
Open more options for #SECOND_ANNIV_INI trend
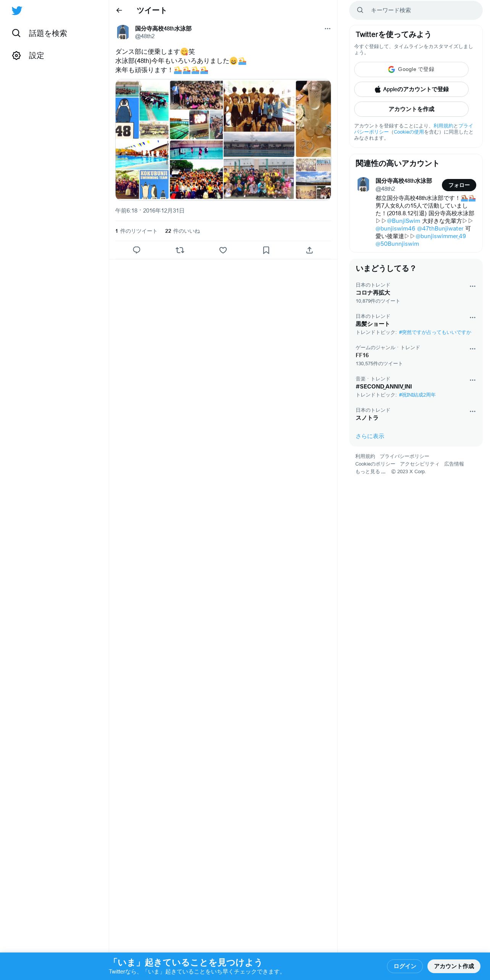coord(472,380)
